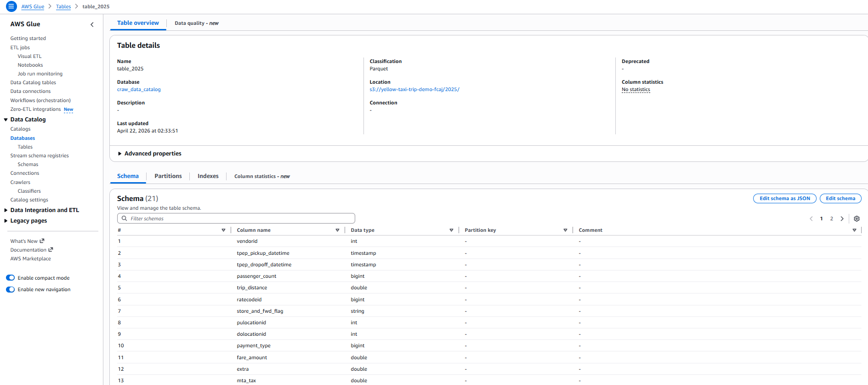Select schema page 1
The width and height of the screenshot is (868, 385).
coord(821,219)
